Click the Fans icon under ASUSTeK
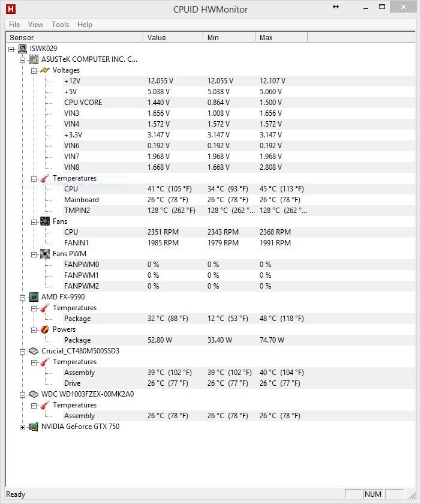The width and height of the screenshot is (421, 504). [x=45, y=221]
